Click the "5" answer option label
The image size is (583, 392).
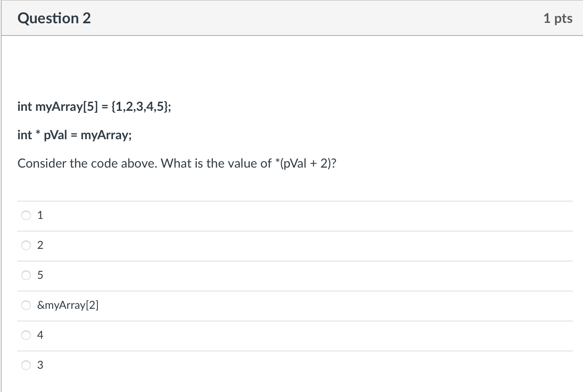click(40, 275)
